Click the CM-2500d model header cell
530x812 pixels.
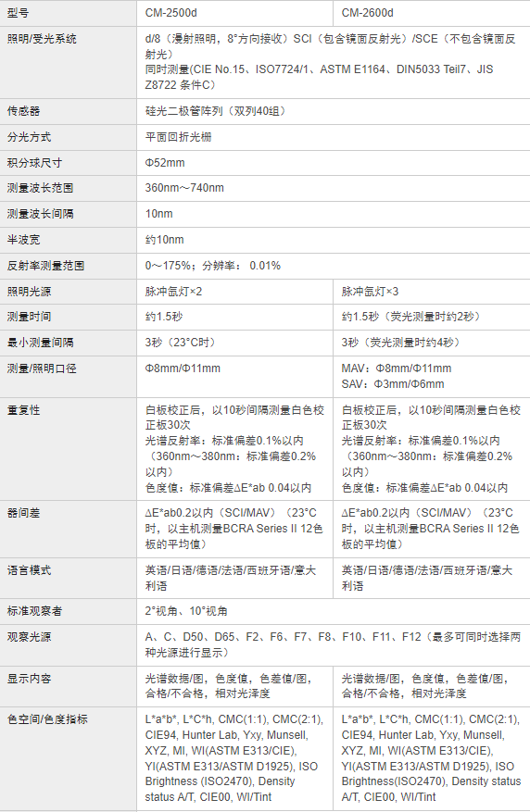click(234, 13)
